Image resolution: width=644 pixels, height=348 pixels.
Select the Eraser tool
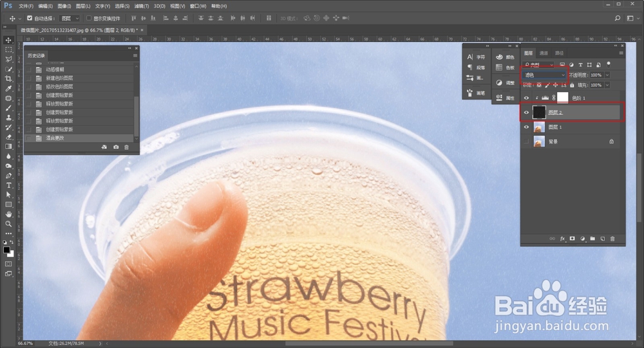coord(8,137)
